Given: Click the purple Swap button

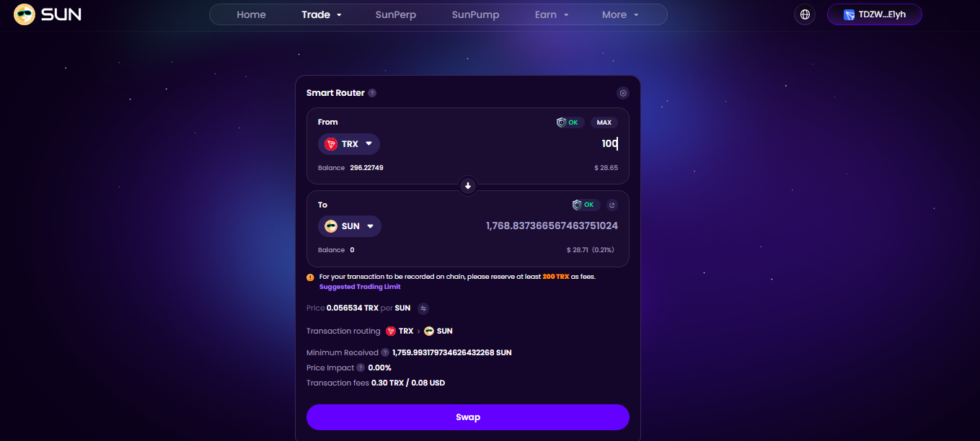Looking at the screenshot, I should [468, 417].
